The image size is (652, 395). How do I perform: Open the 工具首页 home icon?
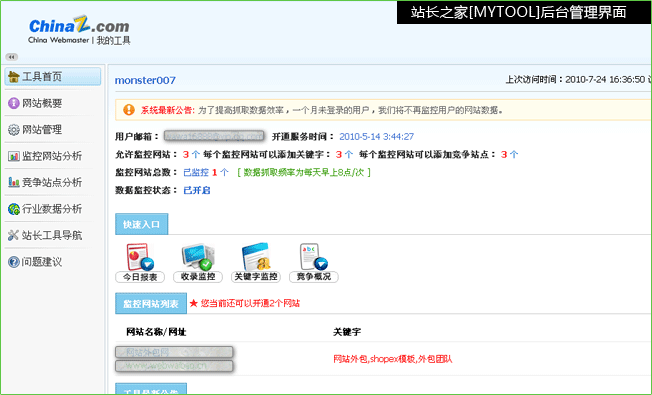[x=14, y=77]
